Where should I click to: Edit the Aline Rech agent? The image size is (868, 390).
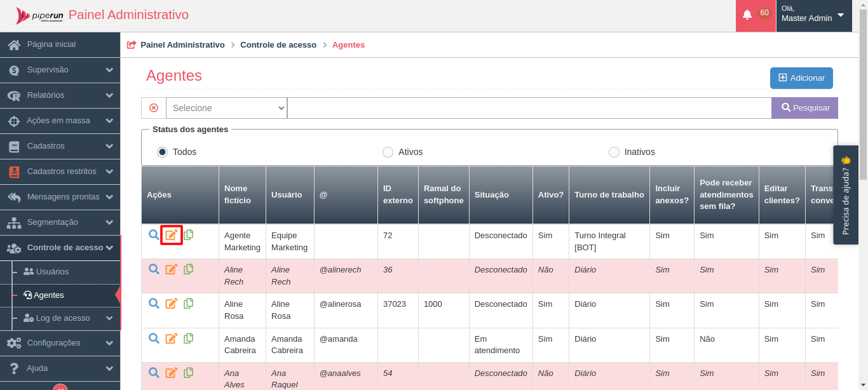172,269
